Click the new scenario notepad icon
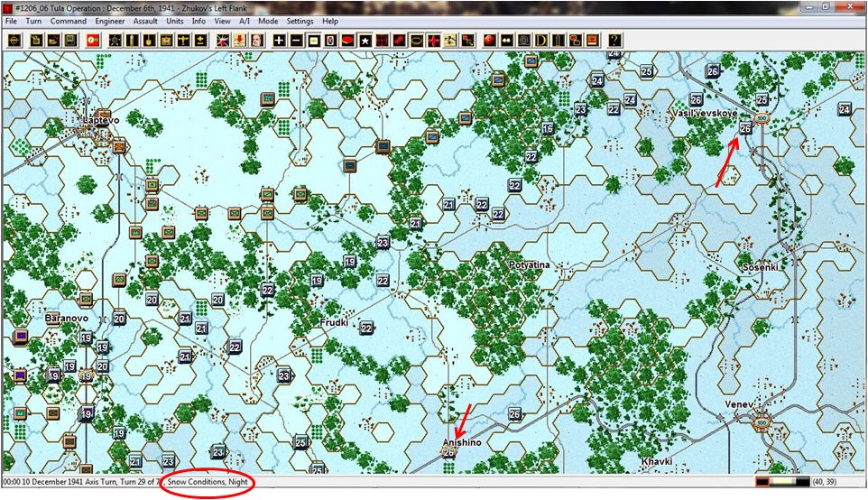868x500 pixels. (x=36, y=41)
